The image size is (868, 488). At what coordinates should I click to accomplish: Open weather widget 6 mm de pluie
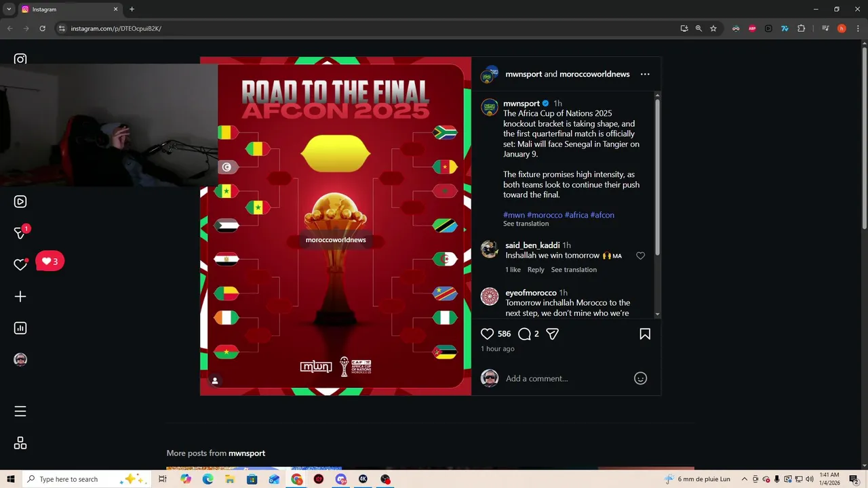click(x=697, y=479)
